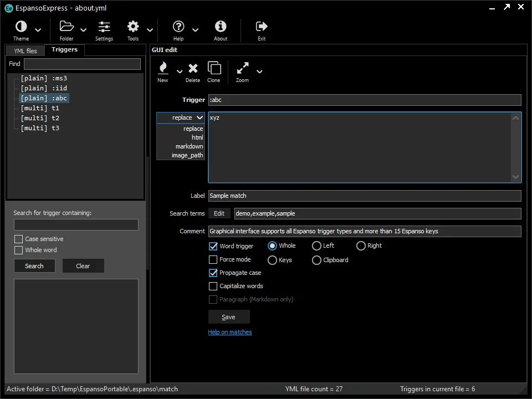Click the text area scroll up arrow
Image resolution: width=532 pixels, height=399 pixels.
pyautogui.click(x=516, y=118)
